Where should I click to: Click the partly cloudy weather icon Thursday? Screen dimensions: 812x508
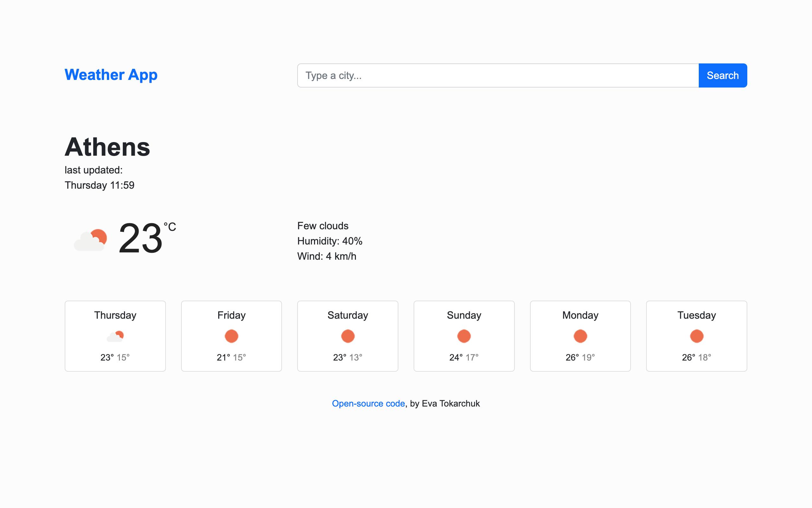(x=115, y=335)
